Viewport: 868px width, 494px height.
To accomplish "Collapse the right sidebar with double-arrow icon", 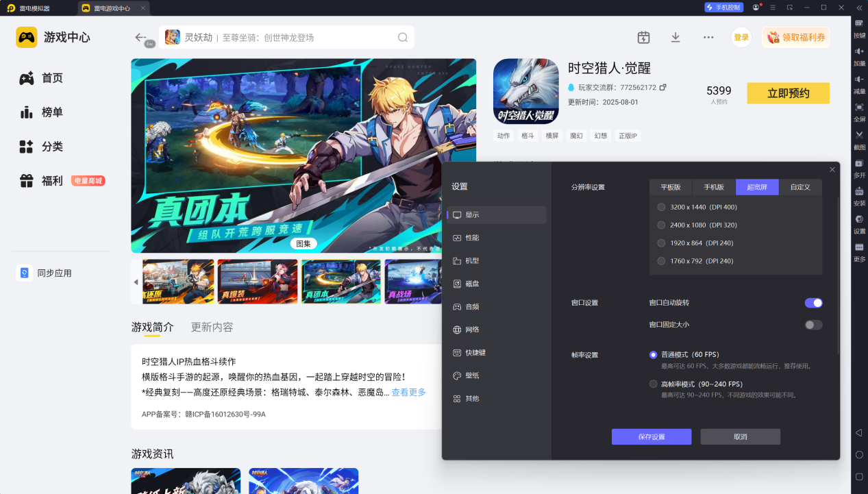I will [x=859, y=8].
